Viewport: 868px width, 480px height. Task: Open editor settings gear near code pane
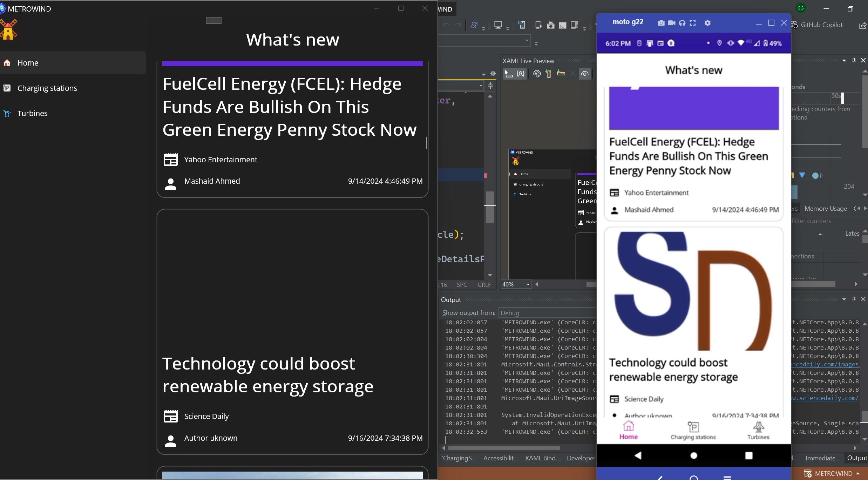(493, 74)
